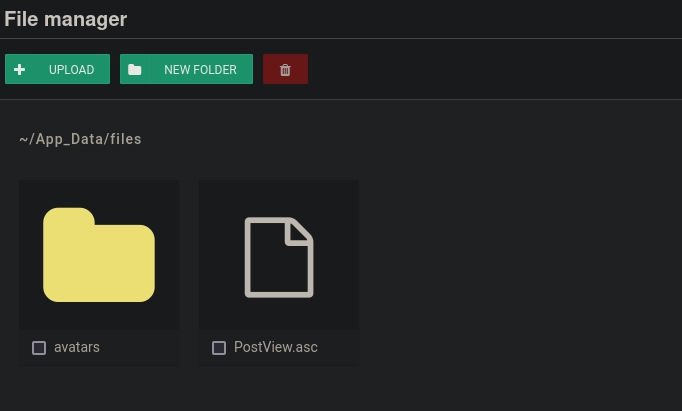This screenshot has height=411, width=682.
Task: Click the PostView.asc document icon
Action: click(x=279, y=257)
